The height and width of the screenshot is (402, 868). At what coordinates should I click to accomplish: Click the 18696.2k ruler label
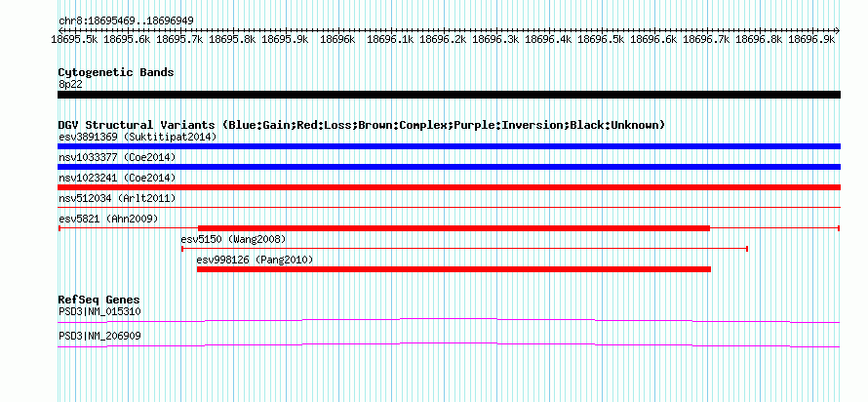tap(443, 40)
